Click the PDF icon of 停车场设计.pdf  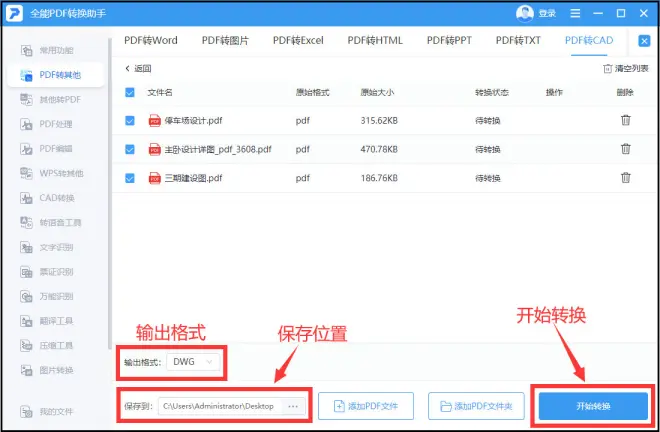(155, 120)
